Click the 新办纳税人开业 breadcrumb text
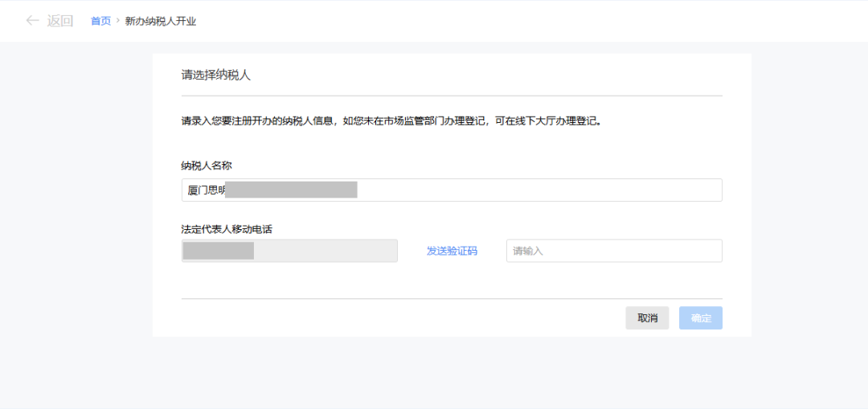Screen dimensions: 868x409 click(x=161, y=22)
